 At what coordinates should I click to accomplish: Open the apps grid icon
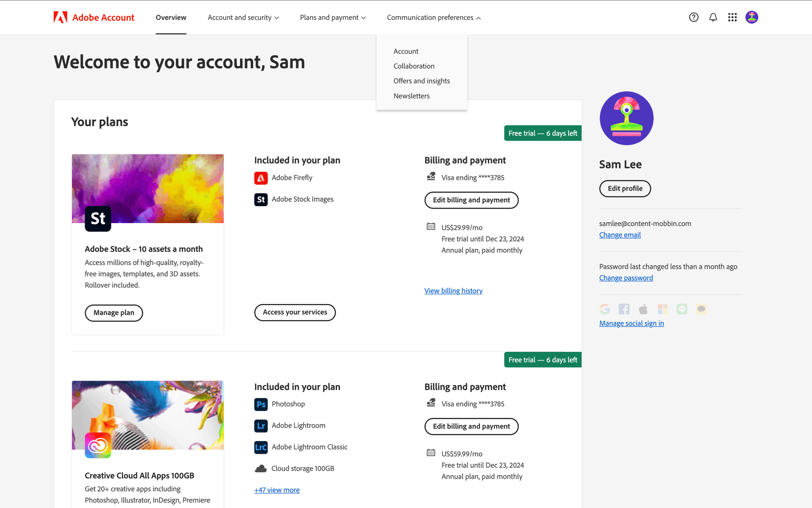(732, 17)
